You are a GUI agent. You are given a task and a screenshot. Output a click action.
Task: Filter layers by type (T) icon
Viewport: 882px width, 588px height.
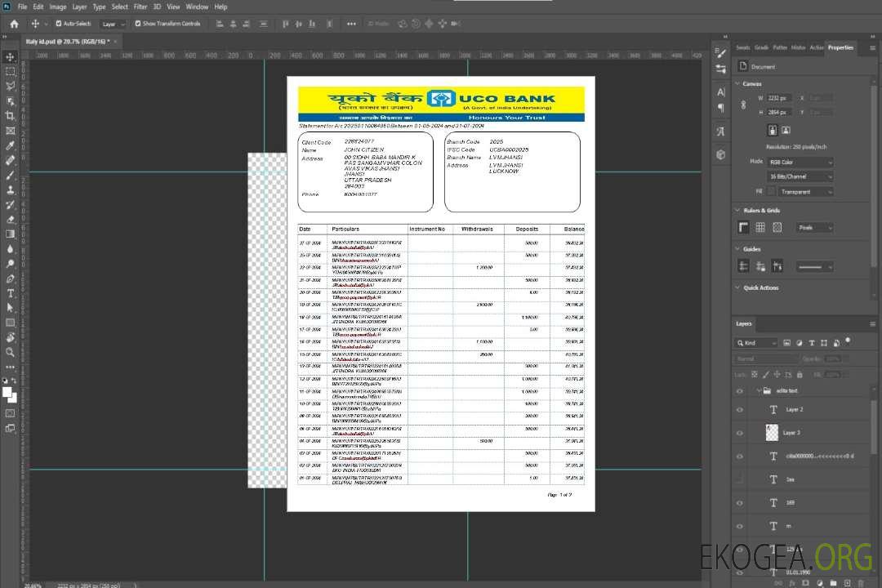(x=812, y=343)
